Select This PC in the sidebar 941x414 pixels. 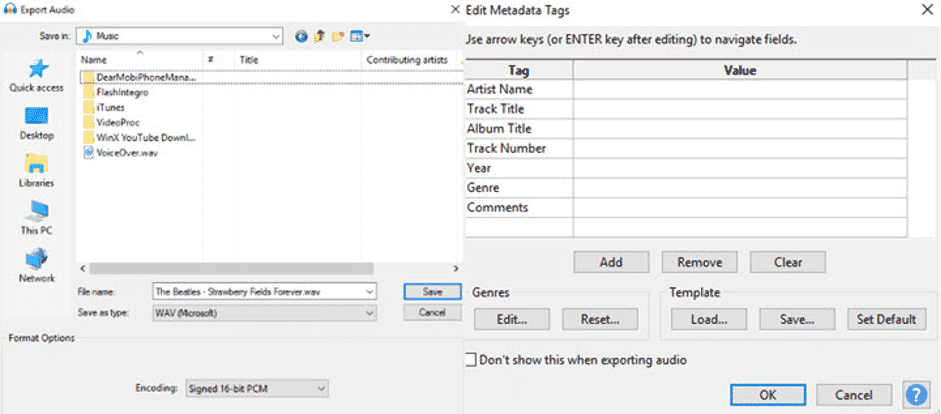point(37,218)
